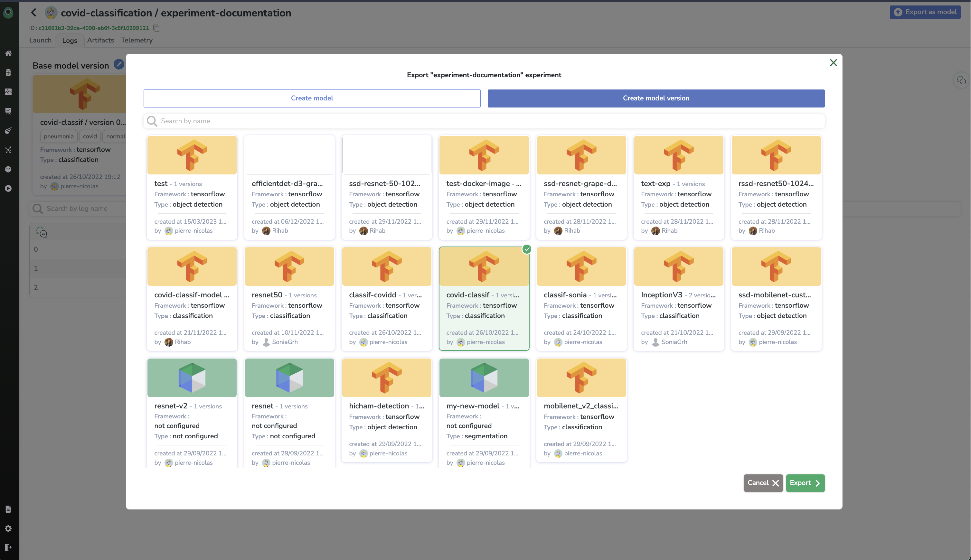The image size is (971, 560).
Task: Click the home icon in left sidebar
Action: point(8,53)
